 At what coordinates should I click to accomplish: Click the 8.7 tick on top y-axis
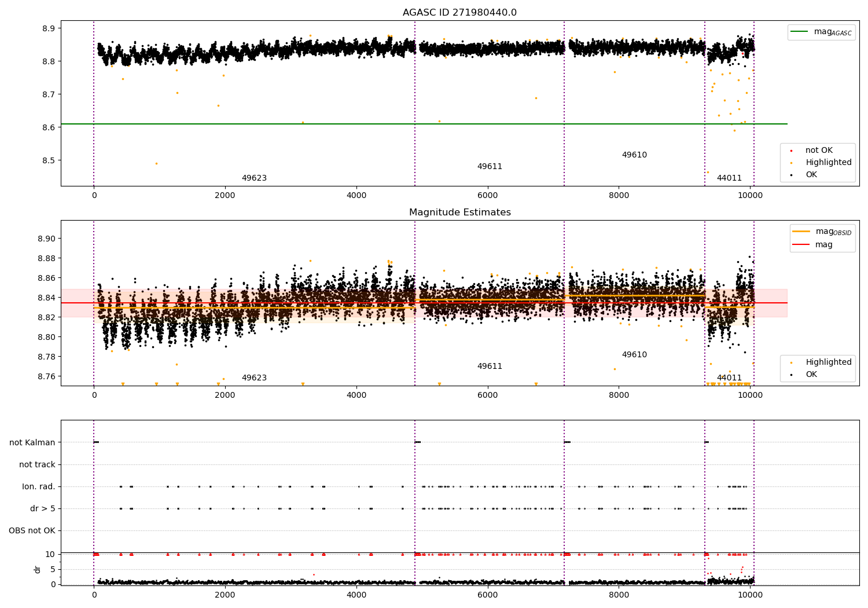click(x=49, y=94)
